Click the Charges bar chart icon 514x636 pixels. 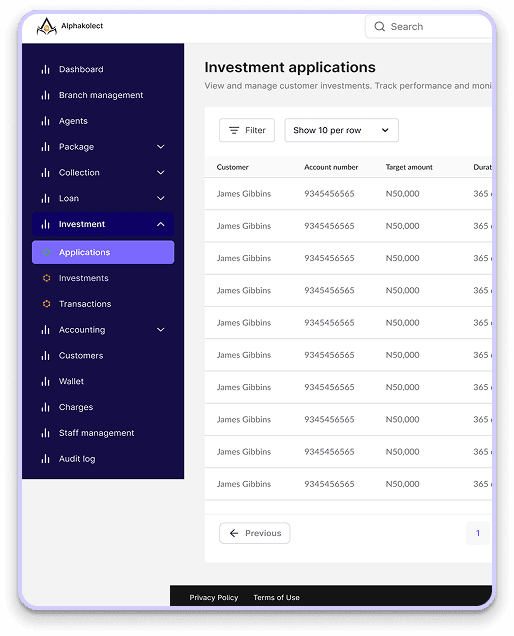pos(45,407)
